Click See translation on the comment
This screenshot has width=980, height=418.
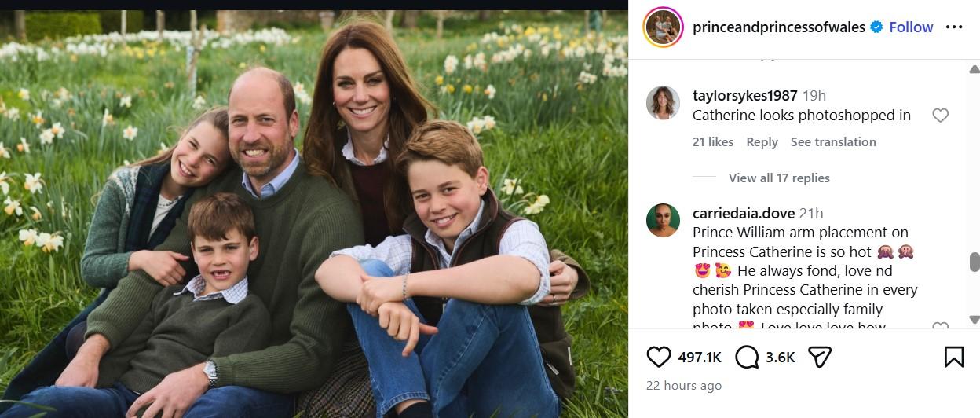coord(833,142)
